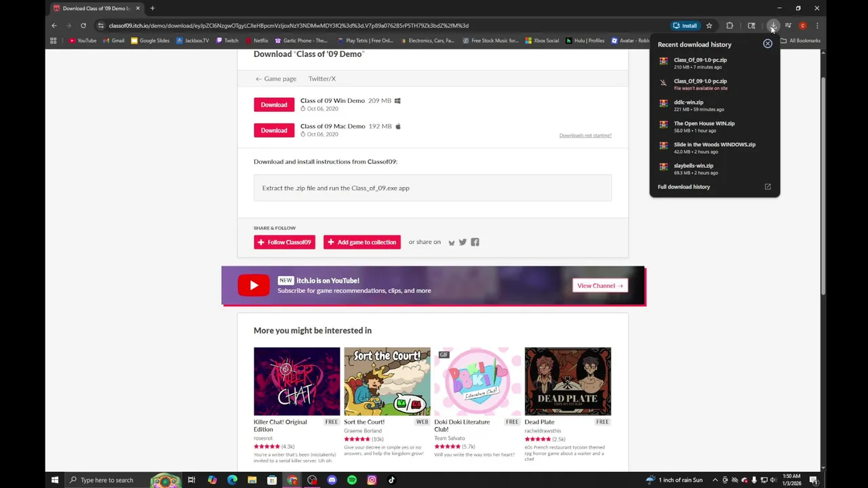Return to the Game page link
Viewport: 868px width, 488px height.
(276, 79)
